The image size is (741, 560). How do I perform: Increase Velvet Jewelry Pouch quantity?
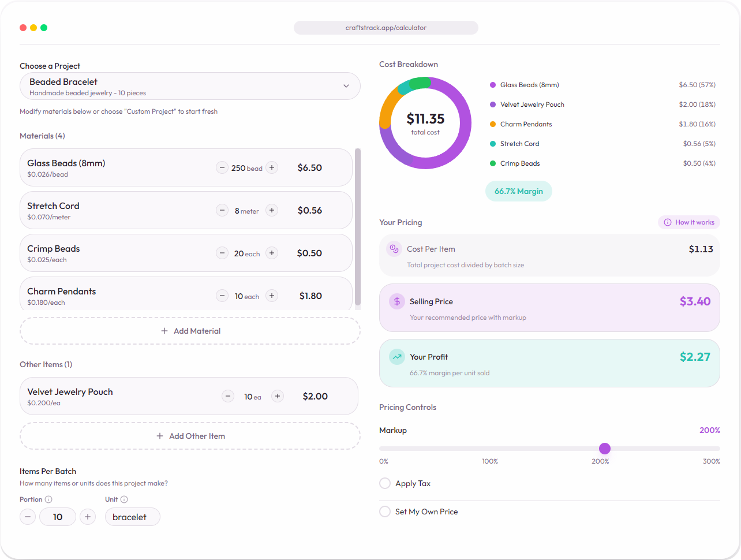pyautogui.click(x=278, y=396)
